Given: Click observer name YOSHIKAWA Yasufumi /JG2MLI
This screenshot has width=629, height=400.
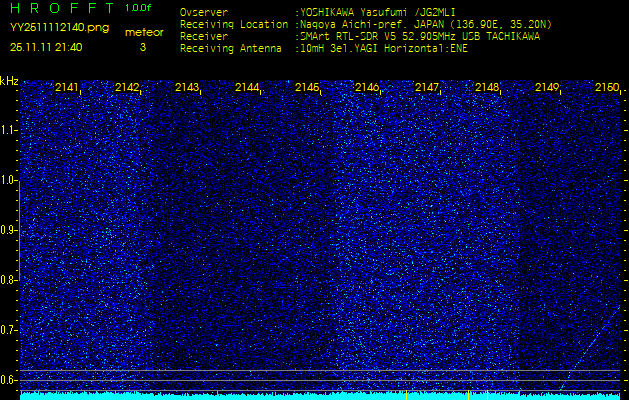Looking at the screenshot, I should (x=377, y=13).
